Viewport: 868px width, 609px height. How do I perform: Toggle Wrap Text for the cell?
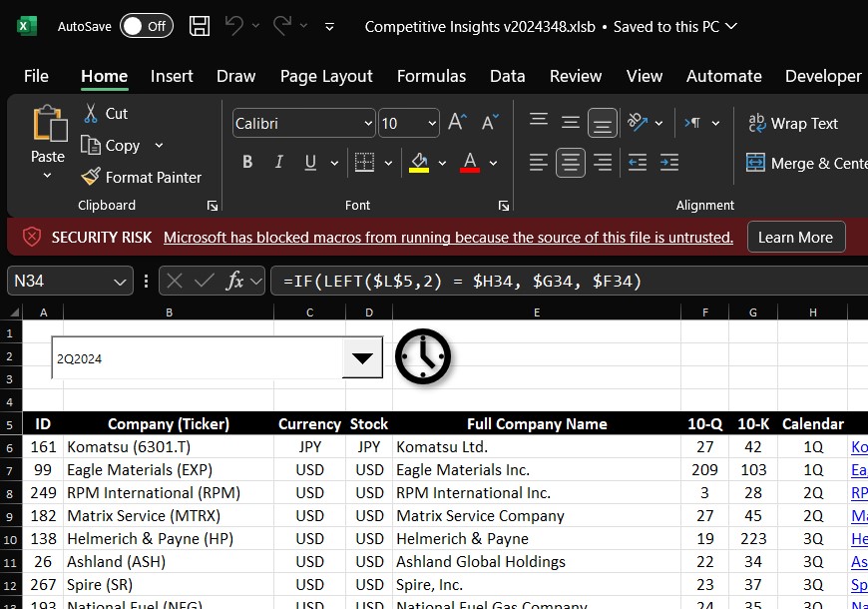pos(793,124)
